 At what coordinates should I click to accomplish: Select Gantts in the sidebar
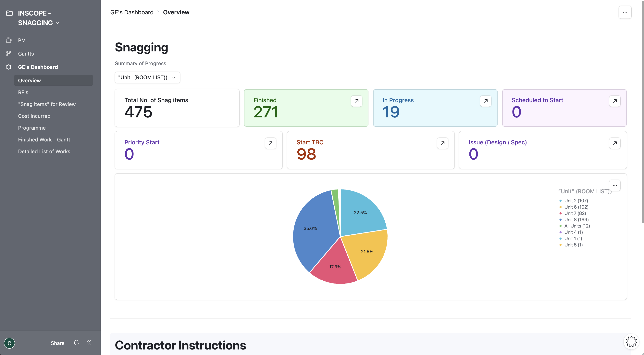[x=26, y=54]
